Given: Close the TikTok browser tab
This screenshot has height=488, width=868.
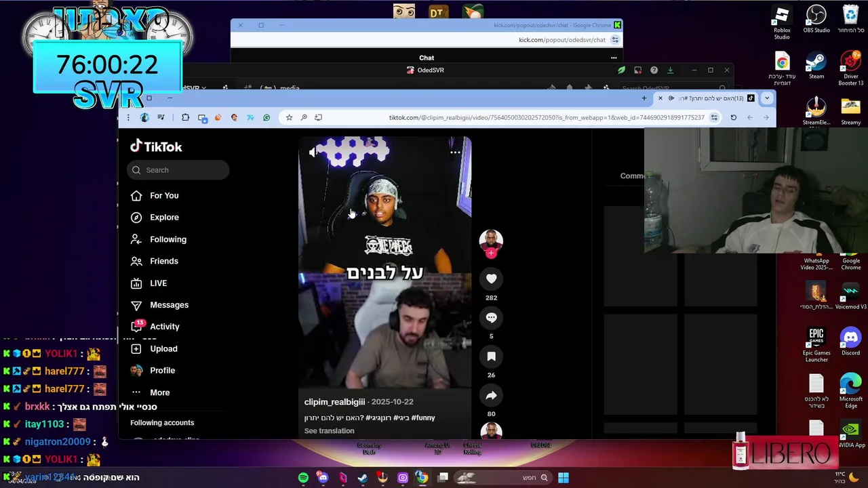Looking at the screenshot, I should [x=660, y=98].
